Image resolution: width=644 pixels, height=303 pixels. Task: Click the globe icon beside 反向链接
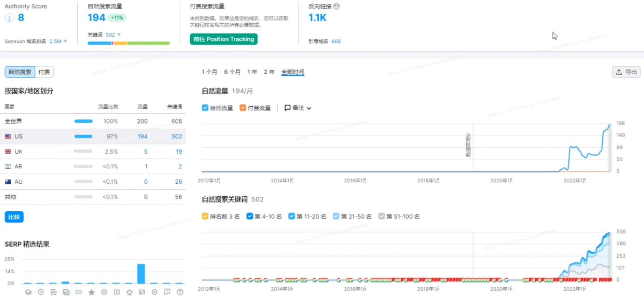pyautogui.click(x=337, y=7)
